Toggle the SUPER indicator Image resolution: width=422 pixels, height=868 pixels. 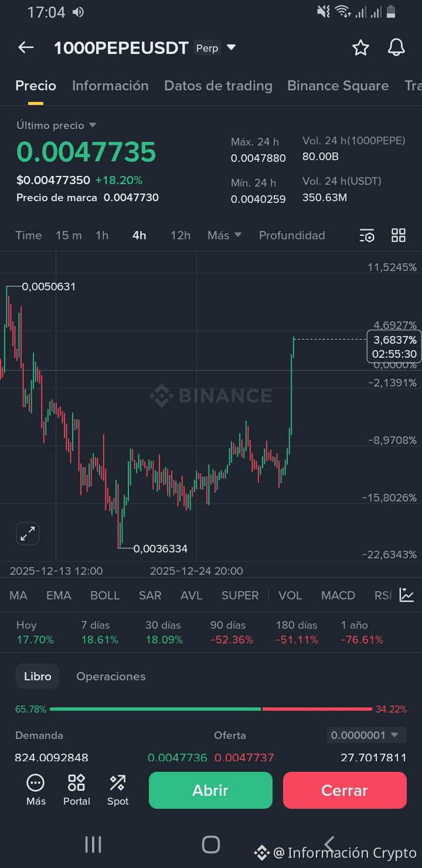[240, 595]
